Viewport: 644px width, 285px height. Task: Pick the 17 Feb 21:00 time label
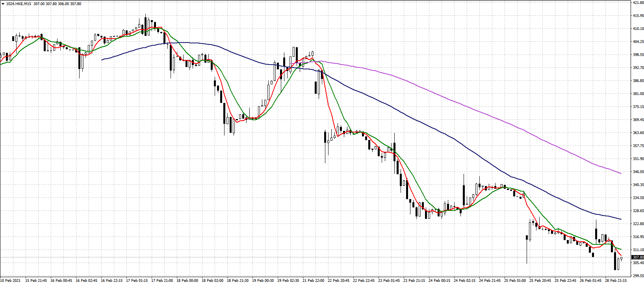tap(162, 281)
